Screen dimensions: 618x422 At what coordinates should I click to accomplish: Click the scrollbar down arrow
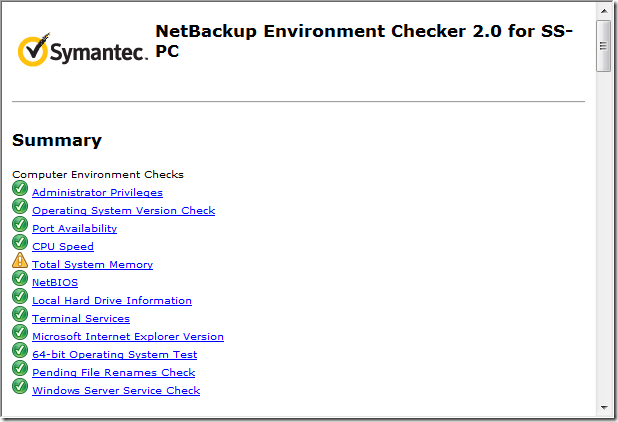coord(603,408)
